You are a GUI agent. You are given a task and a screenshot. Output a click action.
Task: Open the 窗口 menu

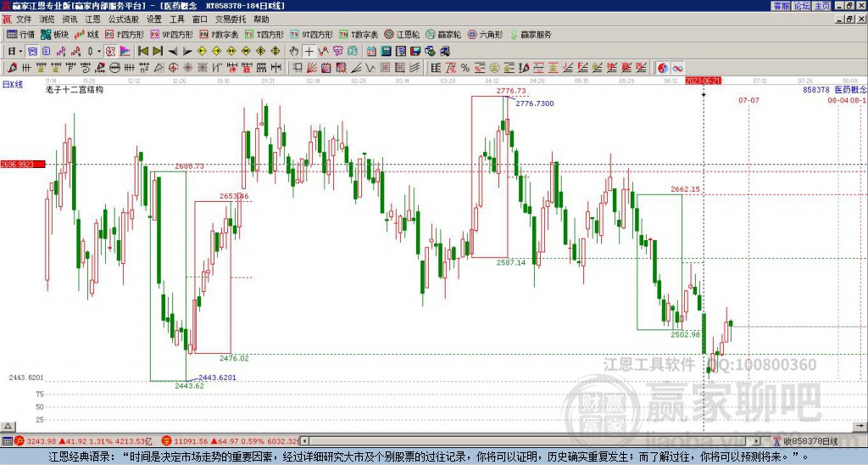click(x=200, y=20)
